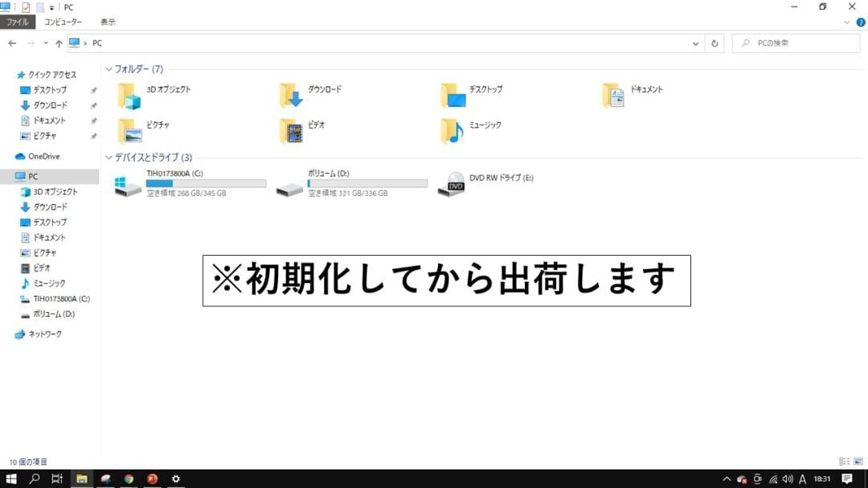
Task: Click the refresh button in the address bar
Action: pyautogui.click(x=714, y=43)
